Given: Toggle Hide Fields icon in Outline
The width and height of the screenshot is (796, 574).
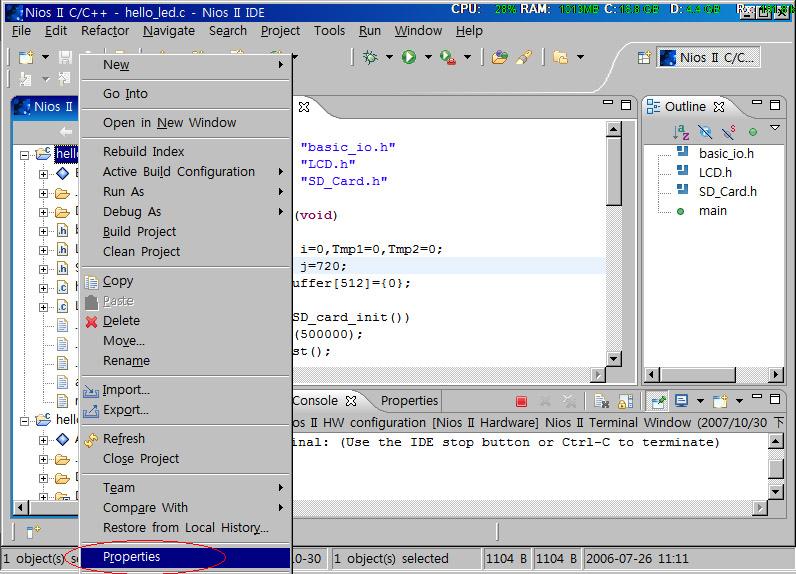Looking at the screenshot, I should tap(705, 132).
